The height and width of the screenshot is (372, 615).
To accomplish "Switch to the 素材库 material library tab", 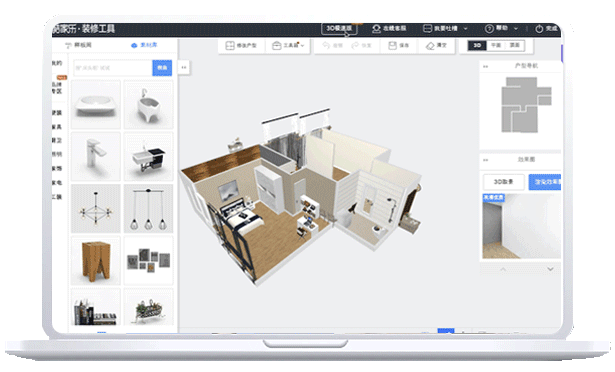I will pyautogui.click(x=144, y=45).
